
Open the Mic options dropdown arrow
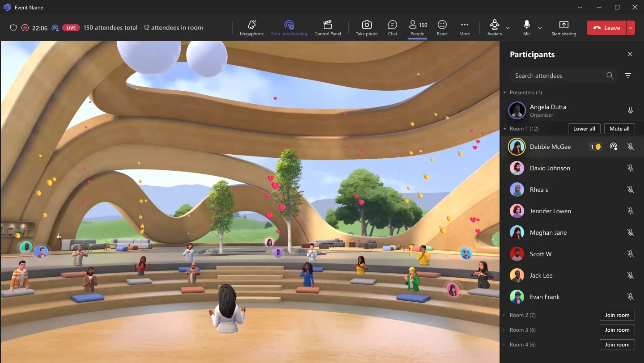[540, 28]
